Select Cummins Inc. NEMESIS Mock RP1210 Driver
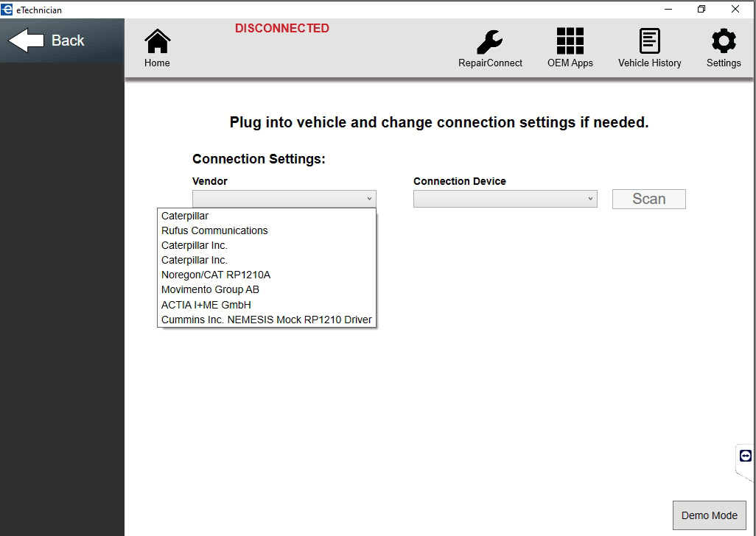The image size is (756, 536). [266, 320]
